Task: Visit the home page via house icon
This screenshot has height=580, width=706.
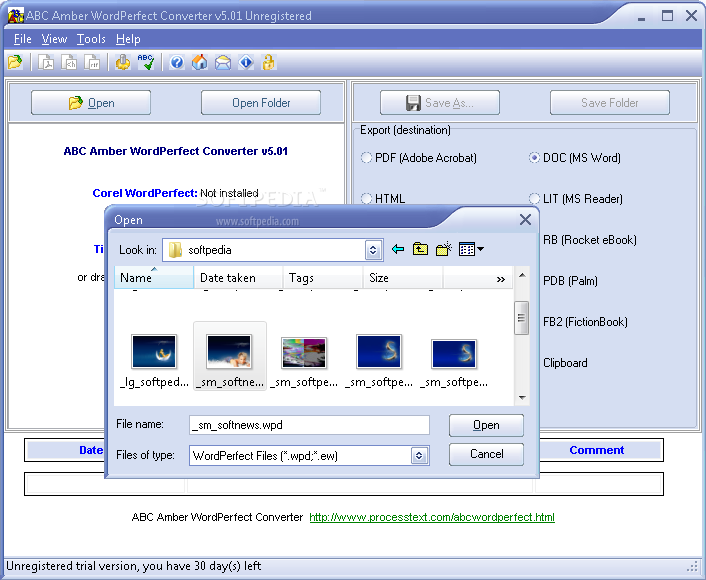Action: point(200,62)
